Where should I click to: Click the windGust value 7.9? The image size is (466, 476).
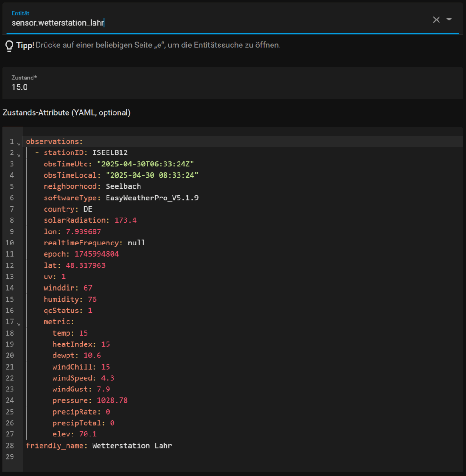[103, 390]
